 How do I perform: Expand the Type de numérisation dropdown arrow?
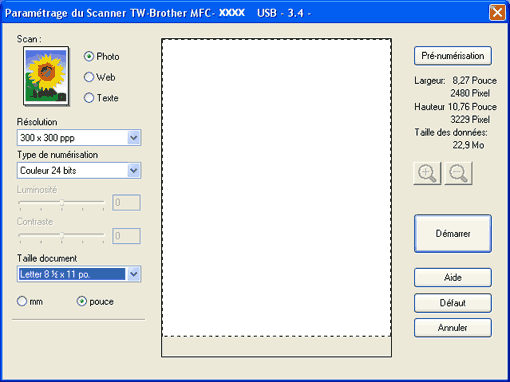coord(134,171)
